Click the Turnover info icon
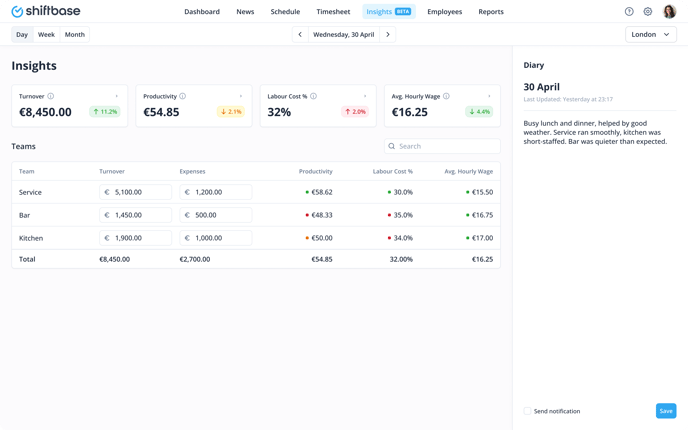688x430 pixels. click(x=51, y=97)
